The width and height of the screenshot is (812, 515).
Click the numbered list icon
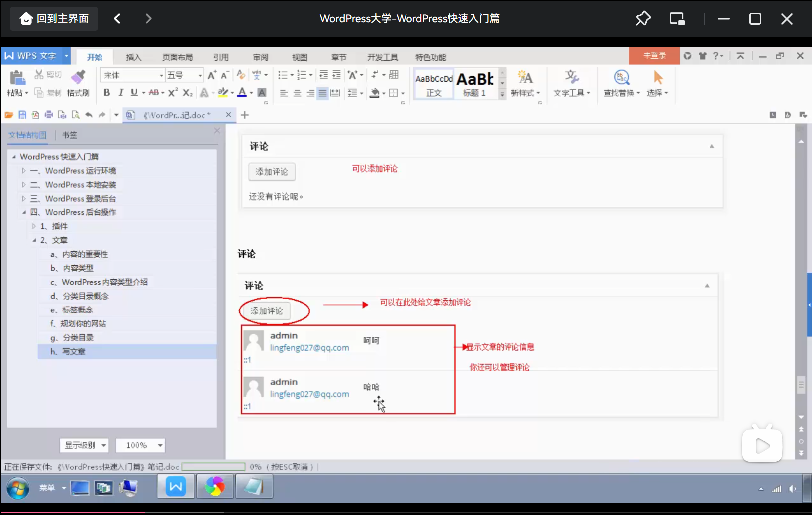[302, 75]
